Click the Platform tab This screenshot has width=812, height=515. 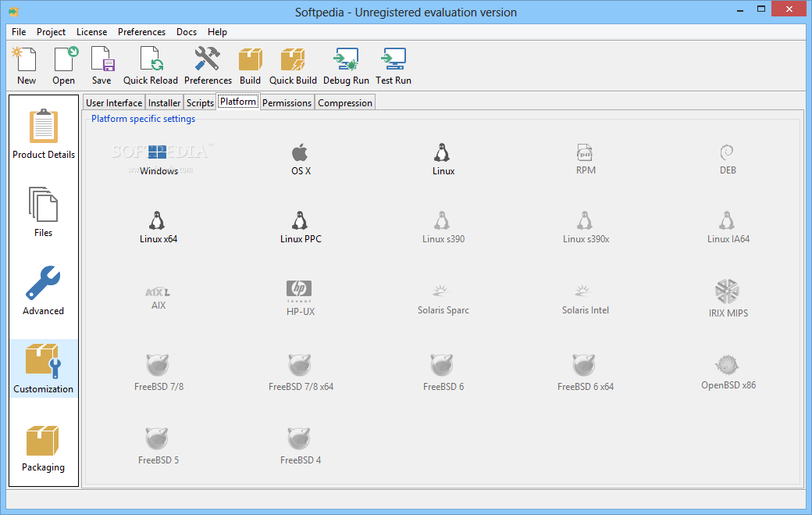pyautogui.click(x=238, y=102)
